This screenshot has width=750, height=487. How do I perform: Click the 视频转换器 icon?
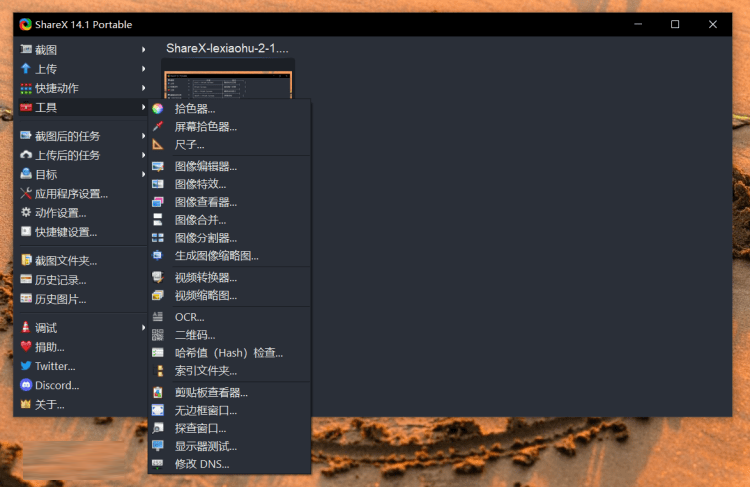click(157, 277)
